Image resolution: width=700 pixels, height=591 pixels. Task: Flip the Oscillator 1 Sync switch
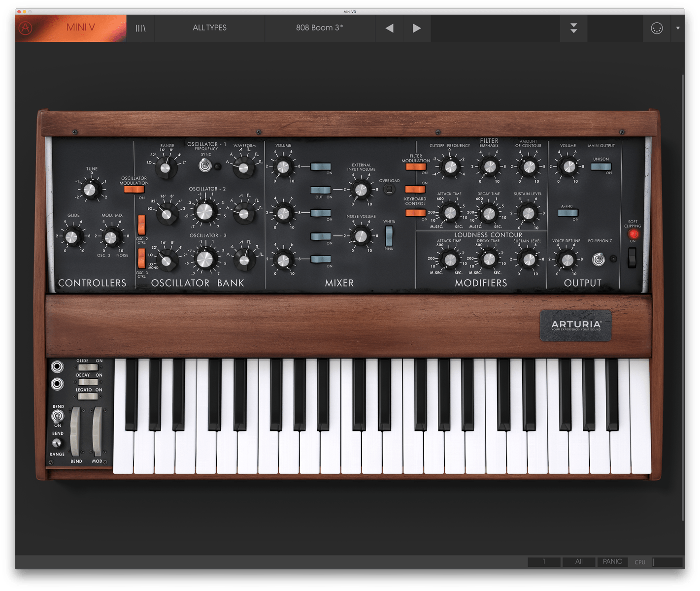[205, 166]
